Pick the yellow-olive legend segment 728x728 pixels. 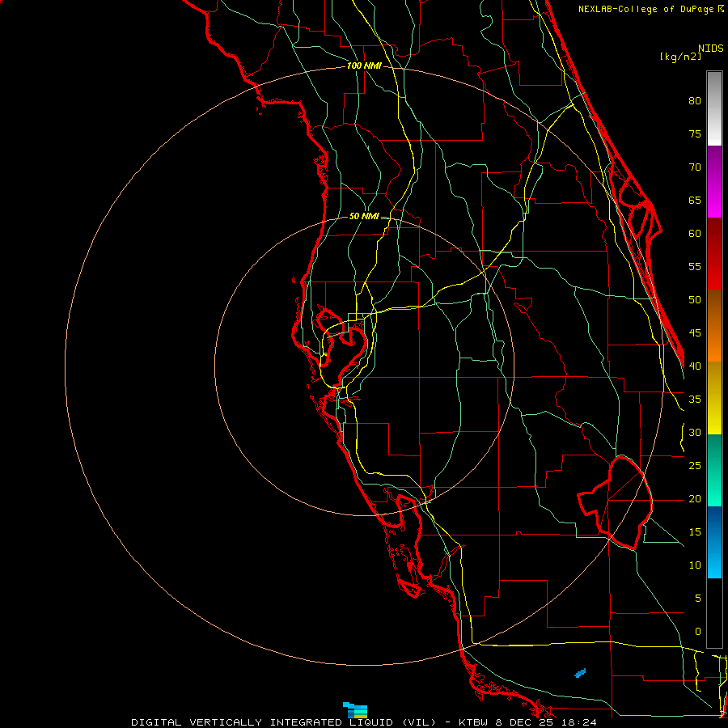click(714, 398)
